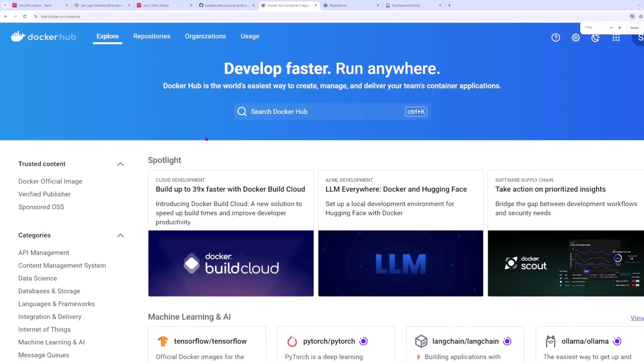
Task: Open the help question mark icon
Action: 556,38
